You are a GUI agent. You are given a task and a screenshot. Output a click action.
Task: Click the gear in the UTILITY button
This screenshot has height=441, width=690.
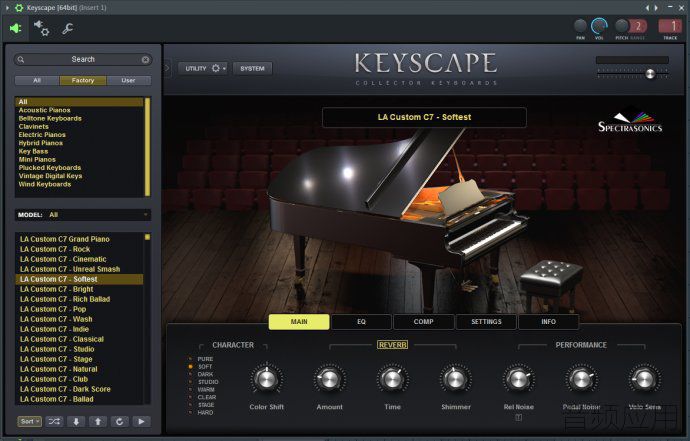pos(216,68)
